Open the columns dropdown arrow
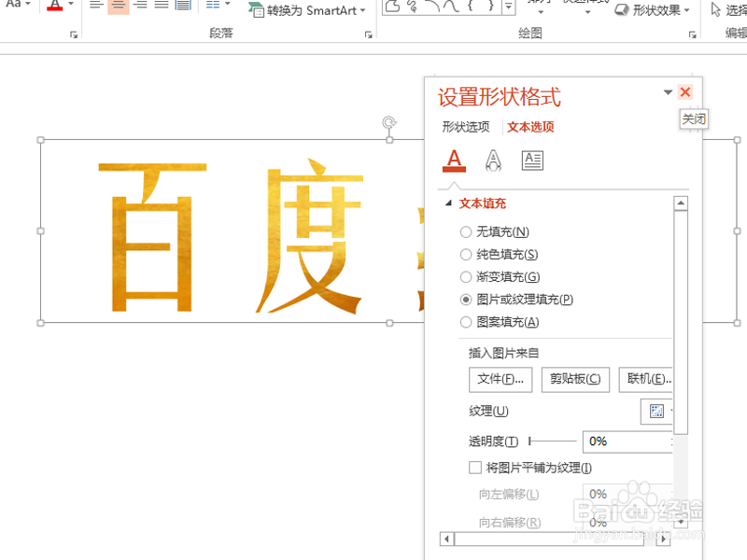Screen dimensions: 747x560 tap(227, 4)
